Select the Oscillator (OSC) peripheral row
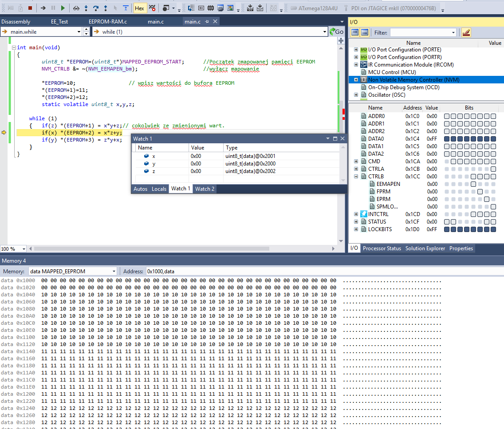 click(386, 95)
